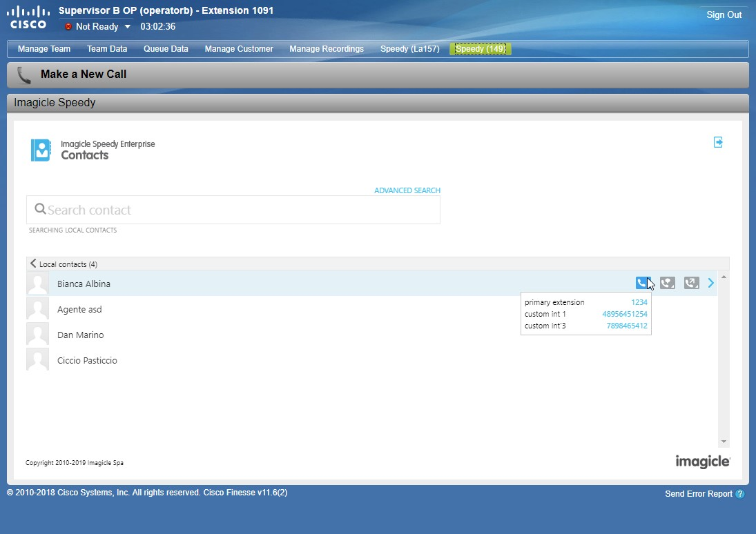Click the consult call icon for Bianca Albina
This screenshot has height=534, width=756.
[x=667, y=283]
